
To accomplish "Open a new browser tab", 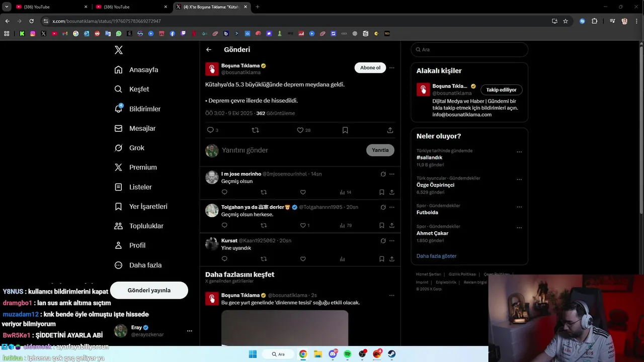I will tap(258, 7).
